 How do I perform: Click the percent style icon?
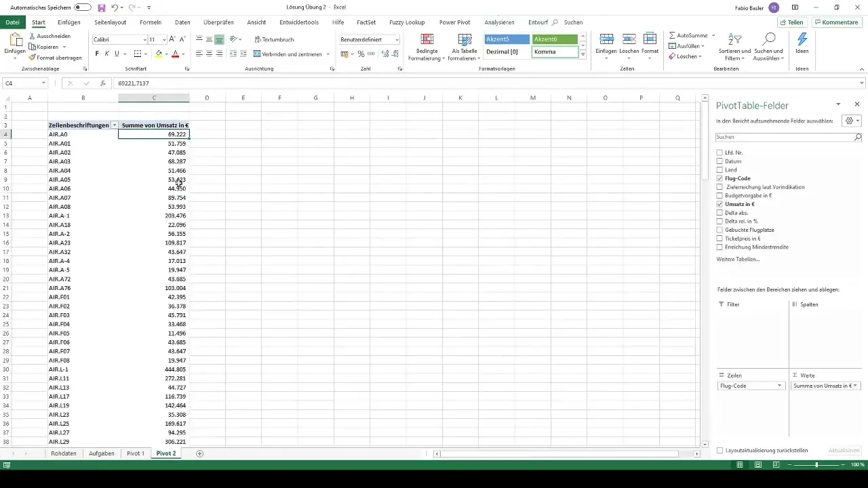click(x=361, y=54)
